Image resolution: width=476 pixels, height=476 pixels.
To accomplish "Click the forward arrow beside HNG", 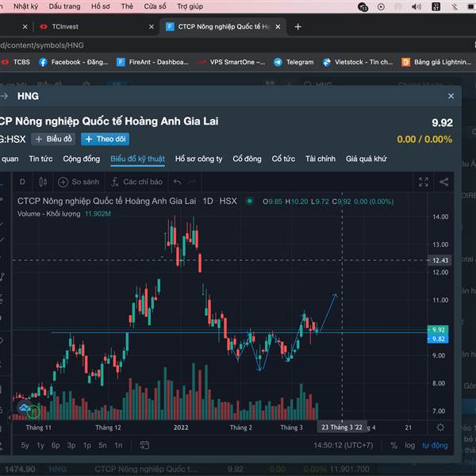I will (x=4, y=96).
